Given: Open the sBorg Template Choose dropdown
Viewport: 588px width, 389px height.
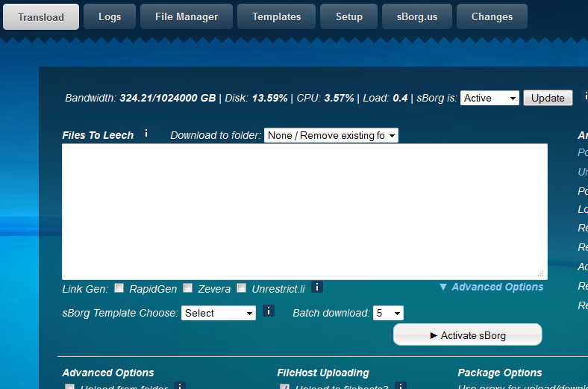Looking at the screenshot, I should click(x=218, y=313).
